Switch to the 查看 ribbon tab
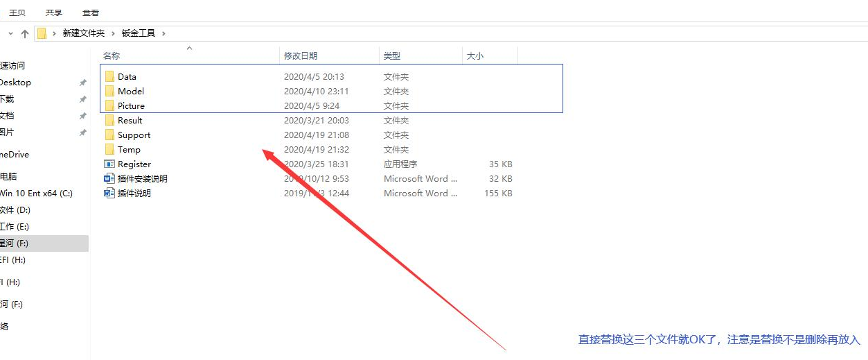Viewport: 868px width, 360px height. (x=90, y=12)
